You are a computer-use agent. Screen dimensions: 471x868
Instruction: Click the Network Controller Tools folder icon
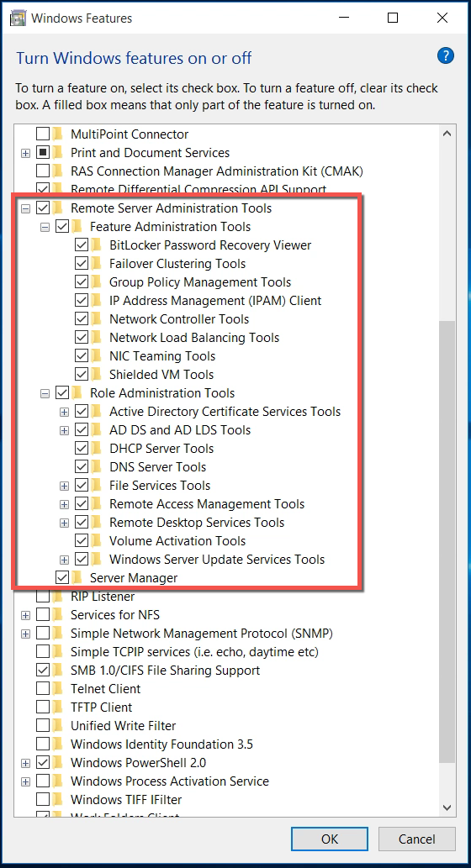pos(97,318)
